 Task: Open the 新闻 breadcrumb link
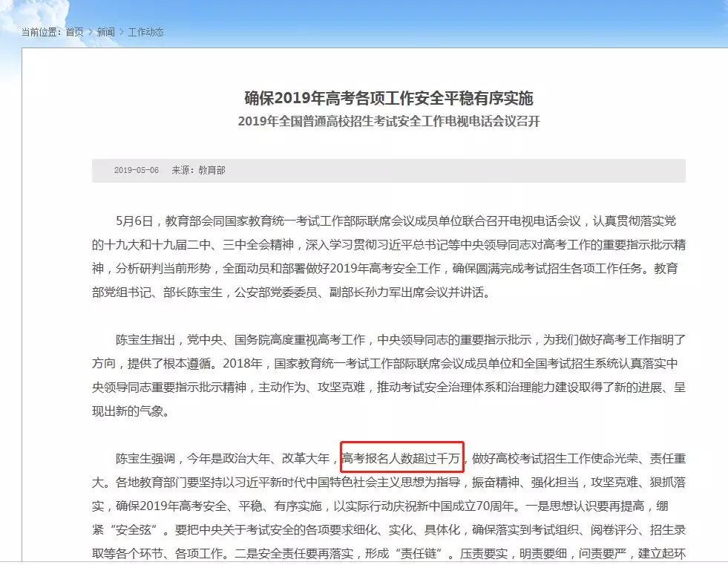(x=106, y=32)
